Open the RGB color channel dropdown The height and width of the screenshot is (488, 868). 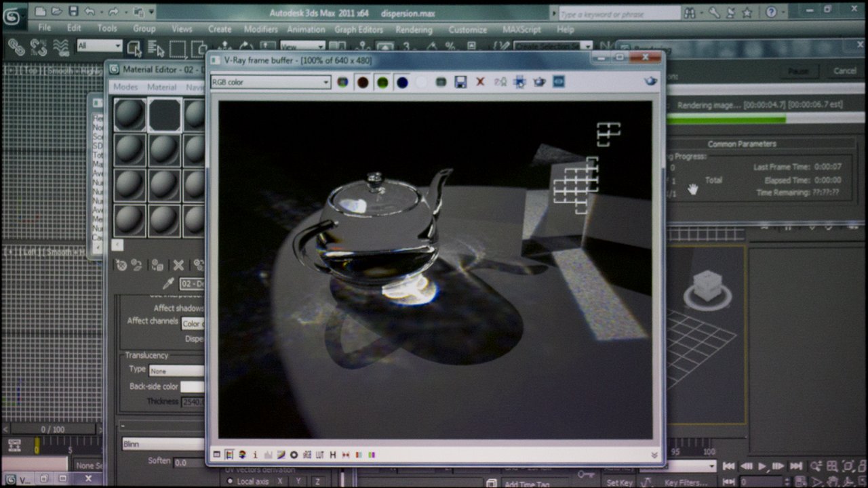pyautogui.click(x=271, y=82)
